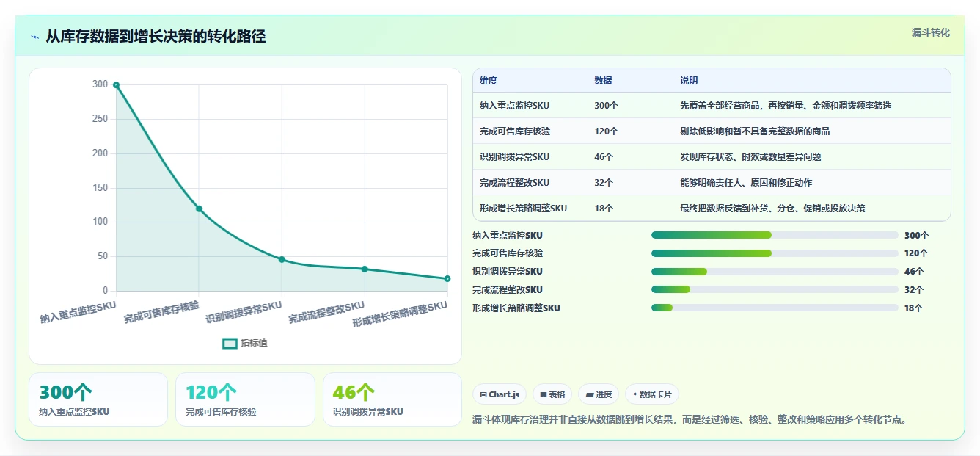The height and width of the screenshot is (456, 980).
Task: Click table value 32个
Action: point(604,183)
